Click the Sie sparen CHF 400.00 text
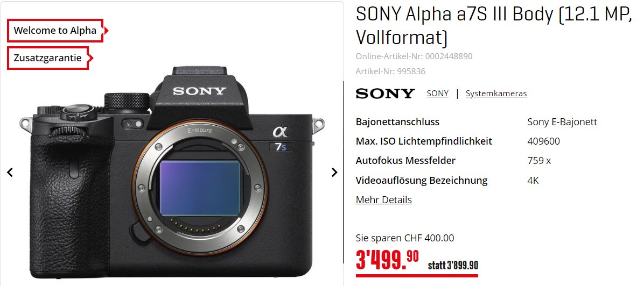The height and width of the screenshot is (286, 644). (x=405, y=238)
